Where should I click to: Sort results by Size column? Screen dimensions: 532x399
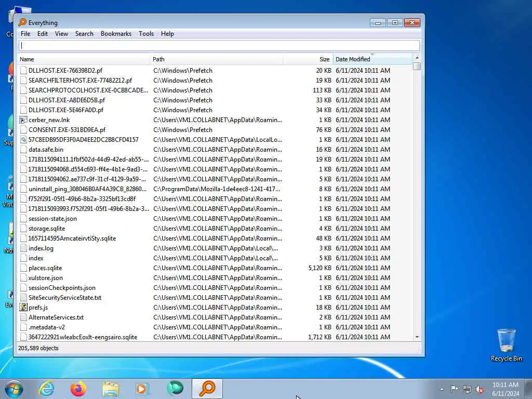pos(308,59)
